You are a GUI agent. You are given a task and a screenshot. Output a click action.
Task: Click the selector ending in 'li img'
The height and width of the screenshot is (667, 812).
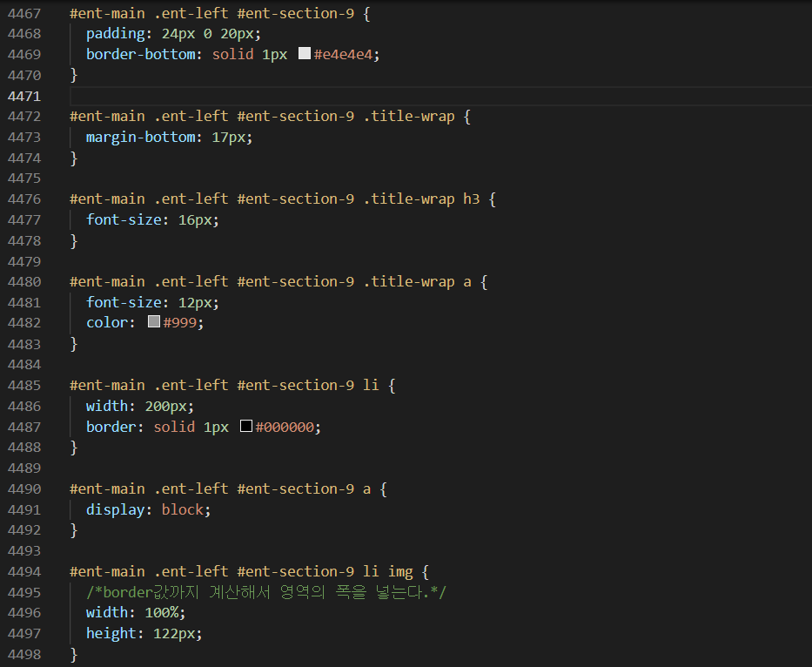241,571
